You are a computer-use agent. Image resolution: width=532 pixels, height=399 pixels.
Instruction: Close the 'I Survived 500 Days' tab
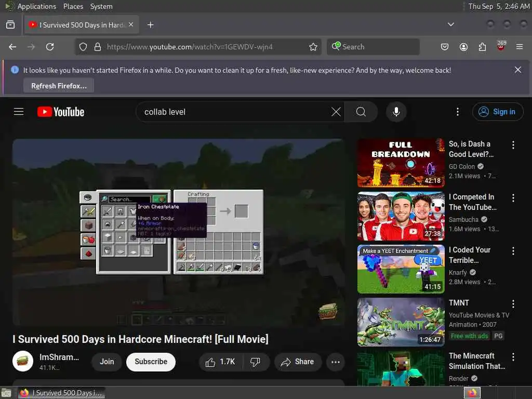point(131,24)
